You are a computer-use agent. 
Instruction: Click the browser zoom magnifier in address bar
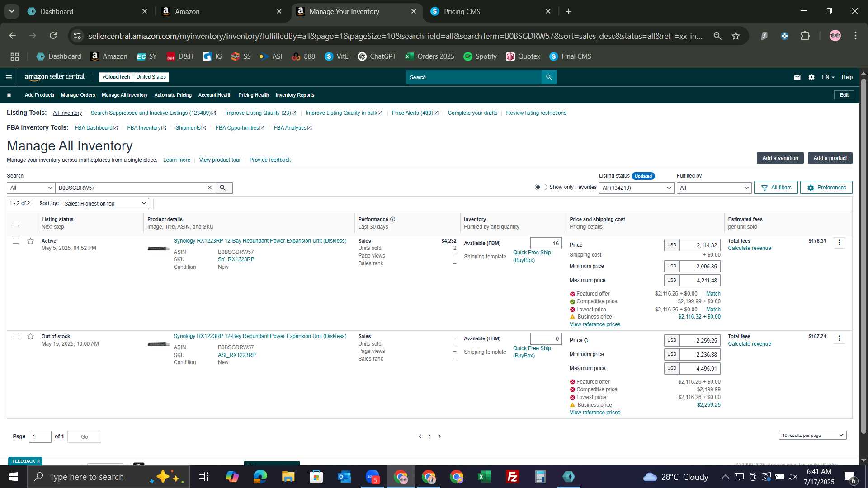point(717,36)
